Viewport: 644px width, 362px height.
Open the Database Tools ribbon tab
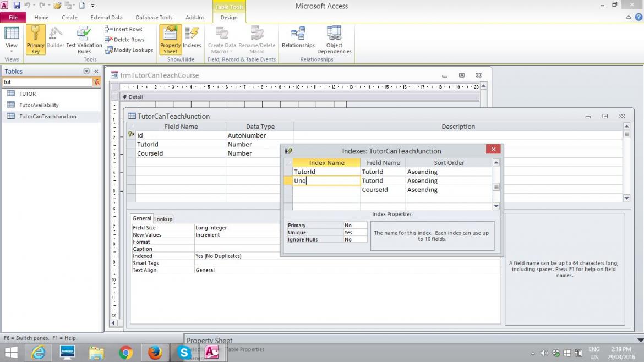pyautogui.click(x=154, y=17)
